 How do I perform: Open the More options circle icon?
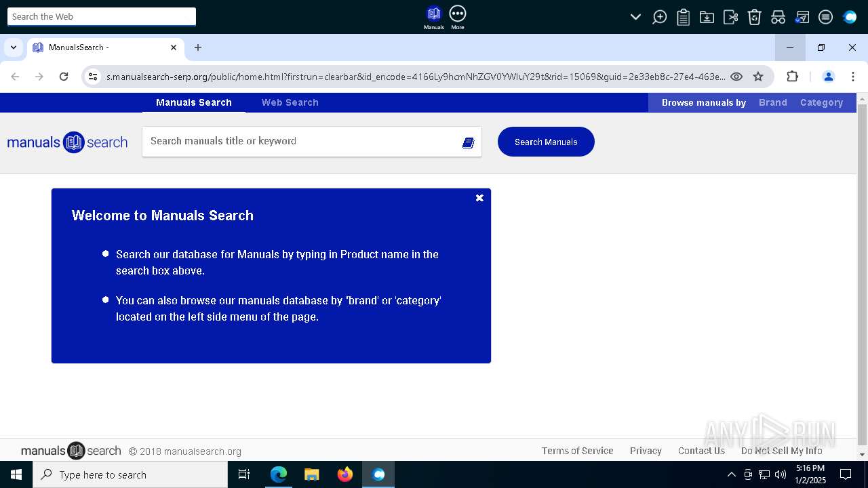458,17
